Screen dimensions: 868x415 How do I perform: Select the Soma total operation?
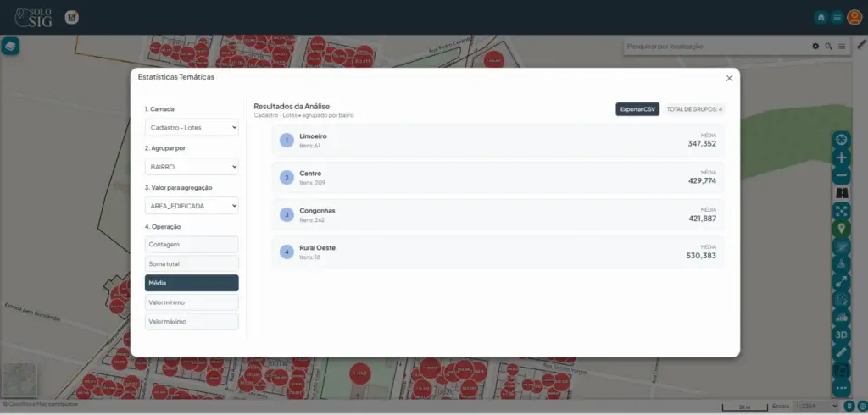coord(192,263)
